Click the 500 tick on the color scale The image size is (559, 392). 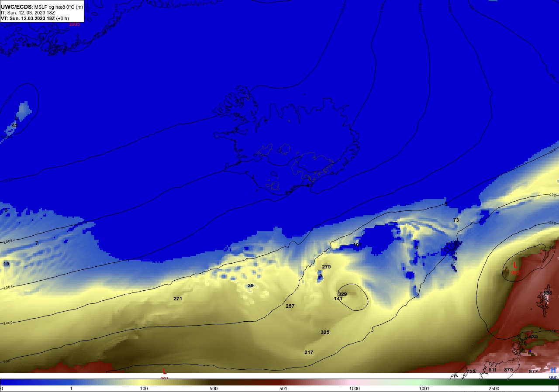pyautogui.click(x=214, y=389)
